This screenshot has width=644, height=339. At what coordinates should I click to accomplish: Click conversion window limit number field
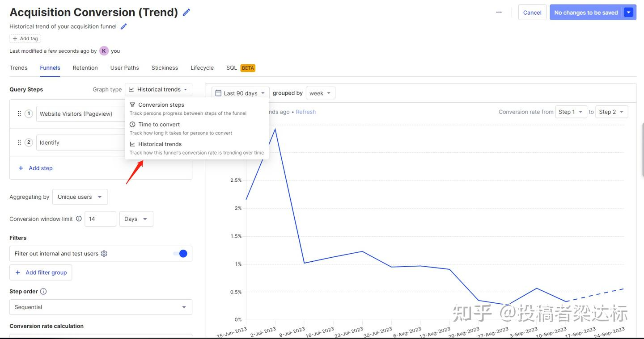click(x=100, y=219)
